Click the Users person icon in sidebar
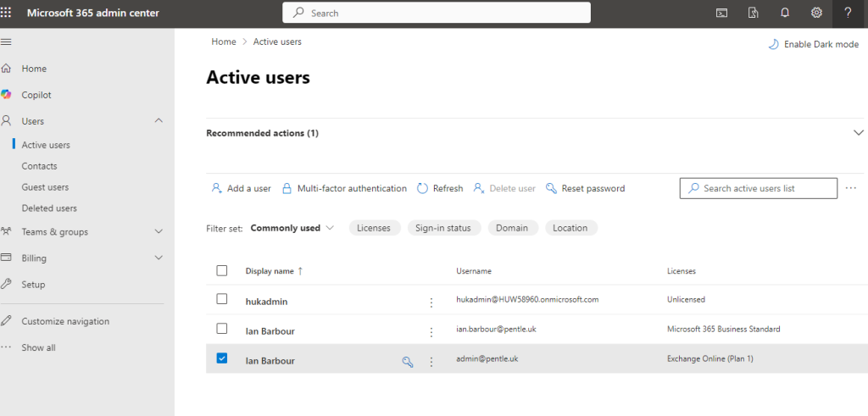 [x=6, y=120]
